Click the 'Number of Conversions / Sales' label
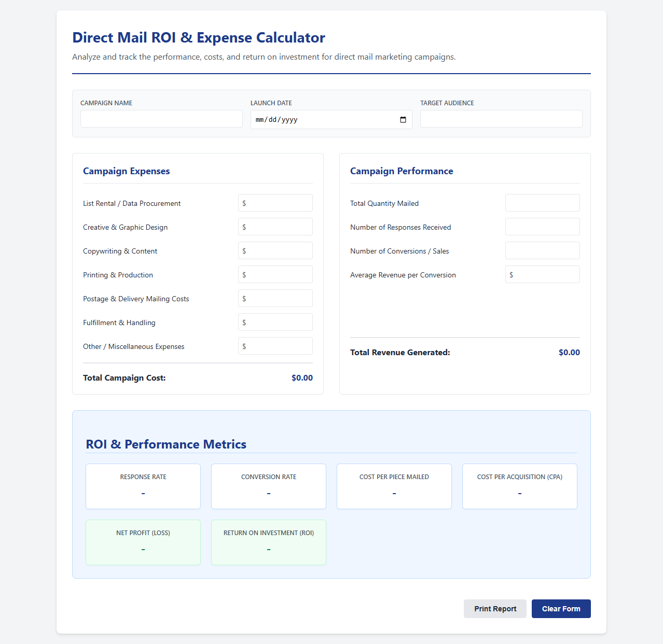This screenshot has height=644, width=663. [x=399, y=251]
